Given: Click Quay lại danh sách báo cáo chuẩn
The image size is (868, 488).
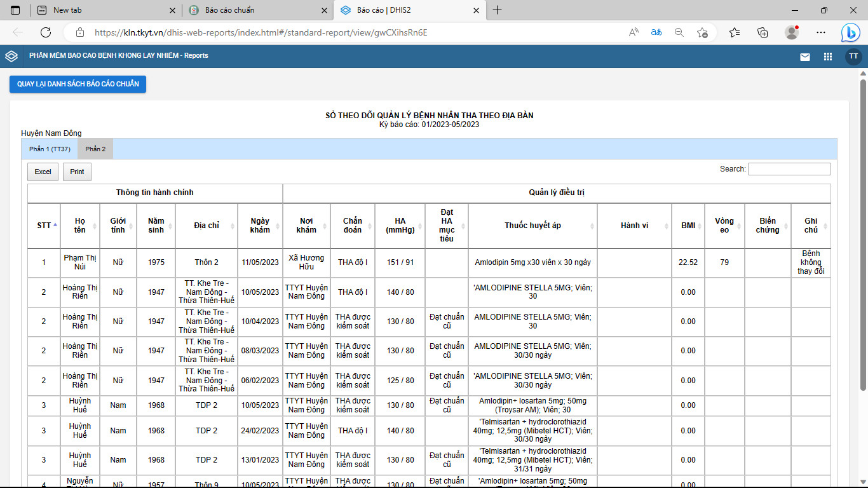Looking at the screenshot, I should pyautogui.click(x=78, y=84).
